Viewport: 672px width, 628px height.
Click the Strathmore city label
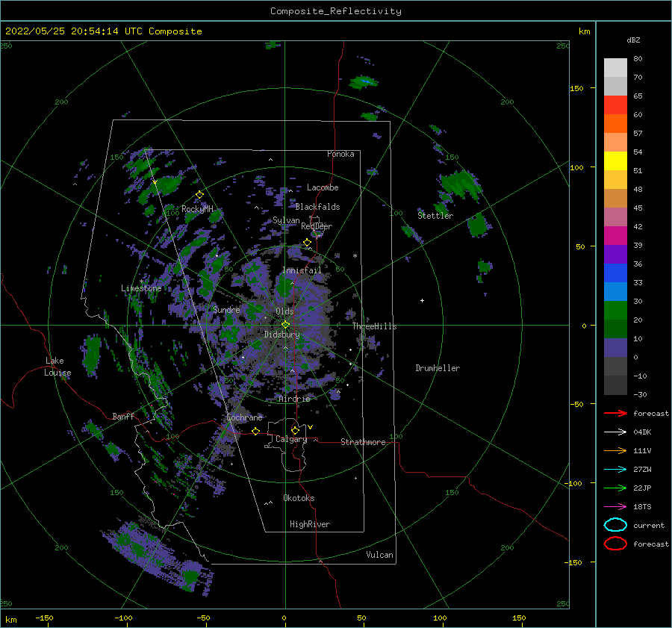(363, 442)
